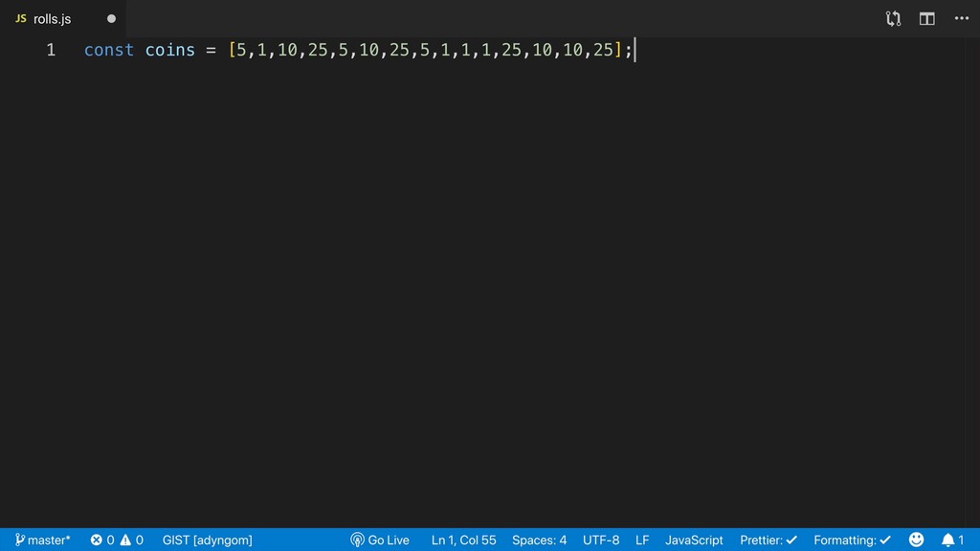The height and width of the screenshot is (551, 980).
Task: Click GIST [adyngom] status item
Action: point(208,540)
